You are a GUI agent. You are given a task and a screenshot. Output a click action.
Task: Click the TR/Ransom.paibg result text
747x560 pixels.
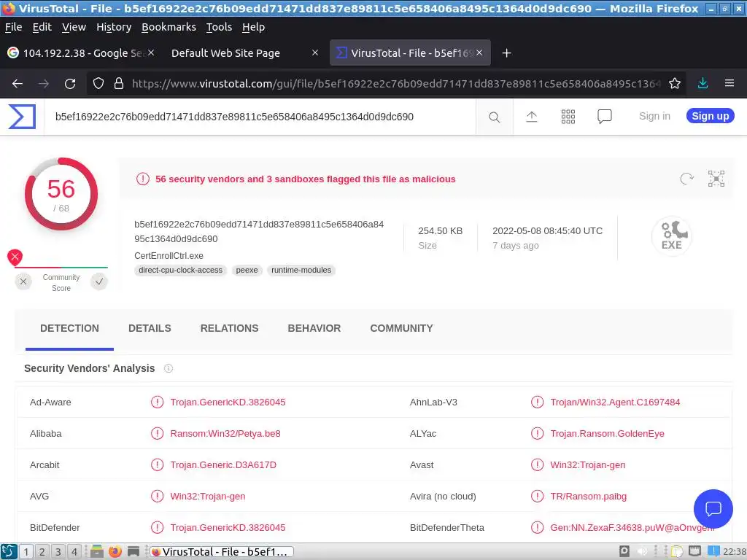pos(589,496)
